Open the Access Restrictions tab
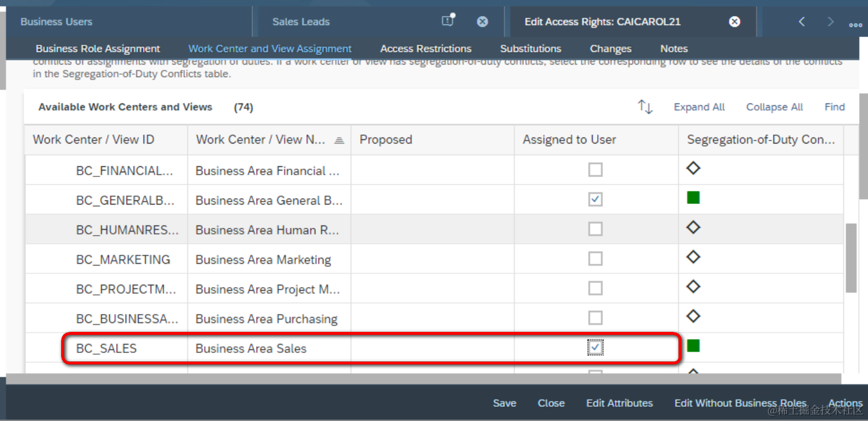 click(x=426, y=49)
